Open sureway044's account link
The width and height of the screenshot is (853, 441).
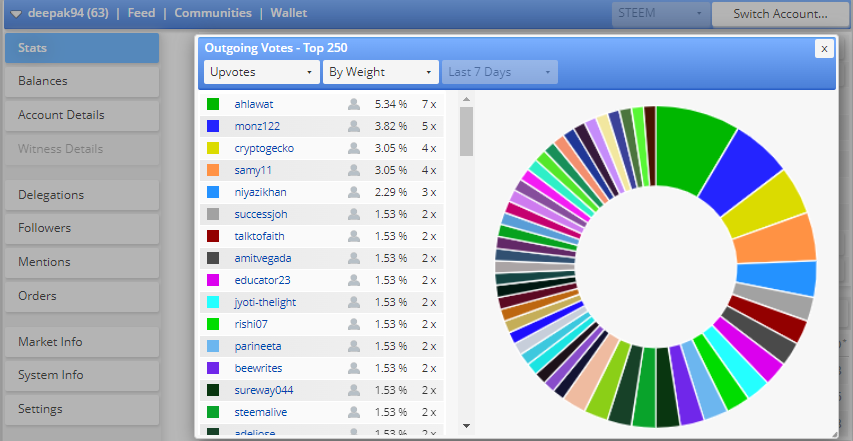[264, 390]
